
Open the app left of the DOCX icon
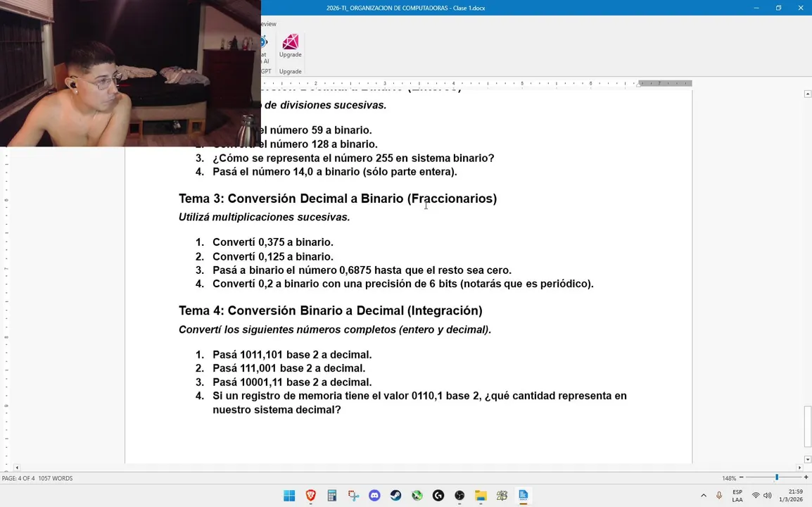pos(502,496)
